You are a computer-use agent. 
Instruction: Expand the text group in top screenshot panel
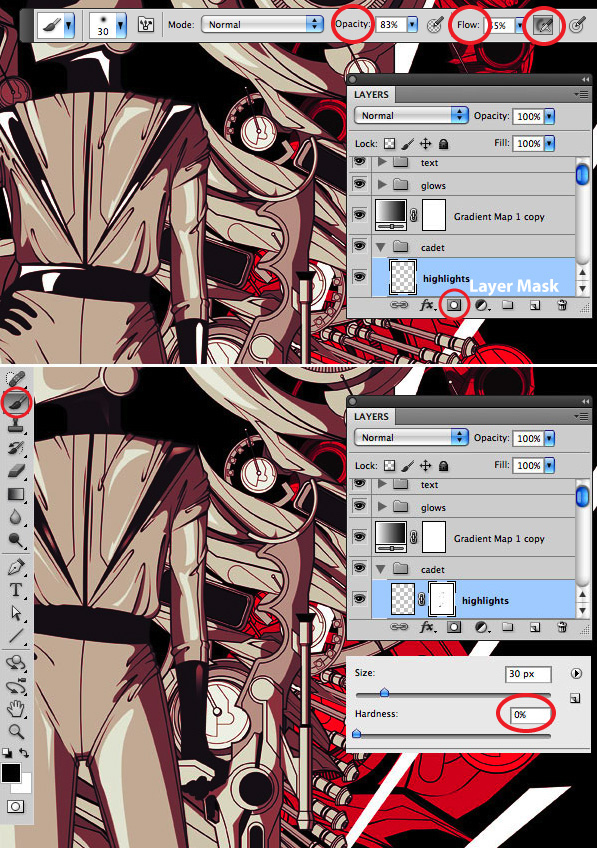click(x=382, y=162)
